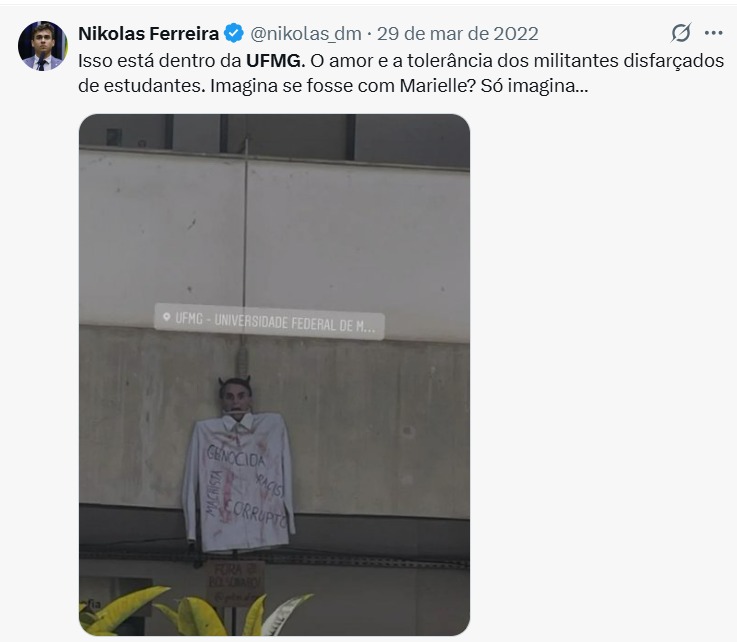Screen dimensions: 737x642
Task: Click the bold UFMG word in the tweet
Action: tap(273, 61)
